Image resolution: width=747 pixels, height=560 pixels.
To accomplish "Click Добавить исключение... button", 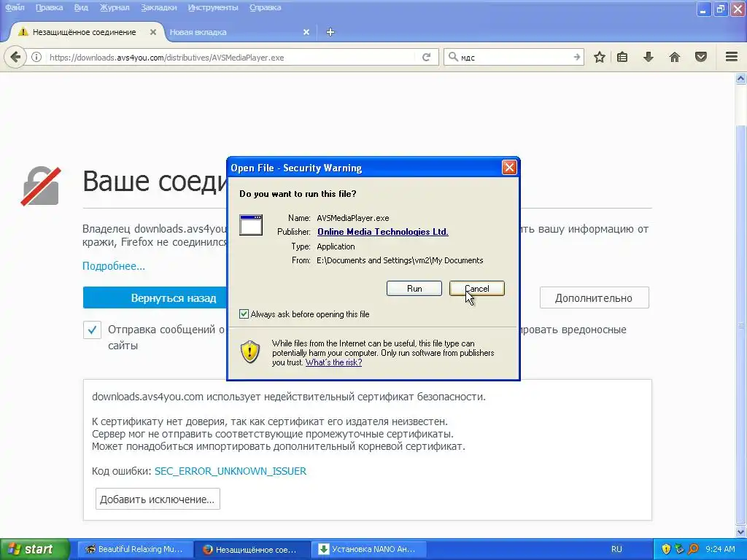I will pos(158,499).
